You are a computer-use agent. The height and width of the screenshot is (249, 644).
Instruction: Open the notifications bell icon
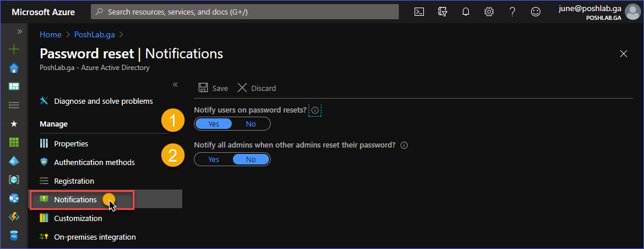coord(466,12)
